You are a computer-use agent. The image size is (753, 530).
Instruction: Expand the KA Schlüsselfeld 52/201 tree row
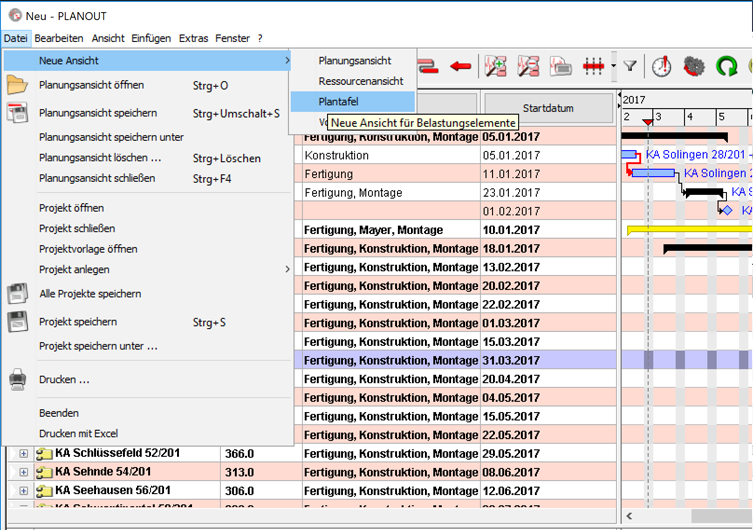[23, 454]
